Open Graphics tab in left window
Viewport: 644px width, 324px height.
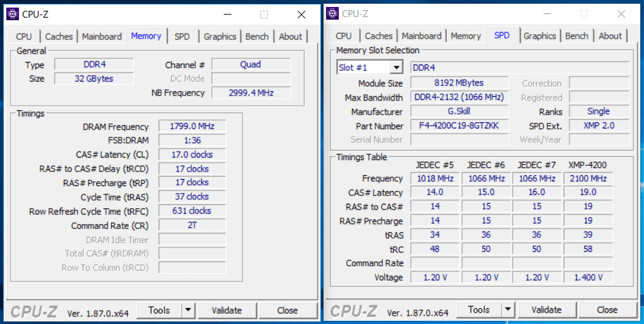point(220,37)
